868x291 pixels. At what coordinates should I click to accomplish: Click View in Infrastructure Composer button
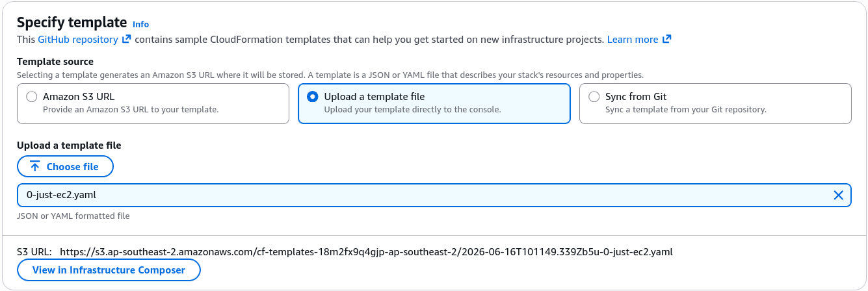[x=109, y=270]
